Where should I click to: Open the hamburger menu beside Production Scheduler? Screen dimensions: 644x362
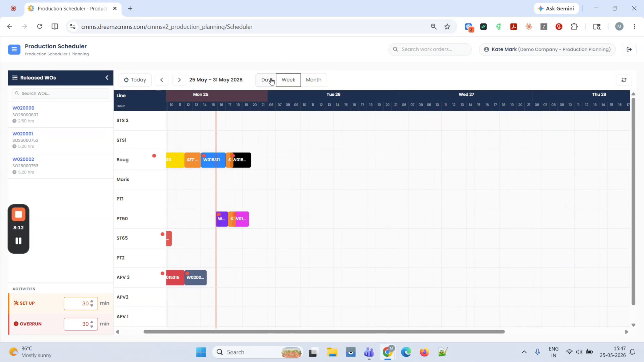(14, 49)
